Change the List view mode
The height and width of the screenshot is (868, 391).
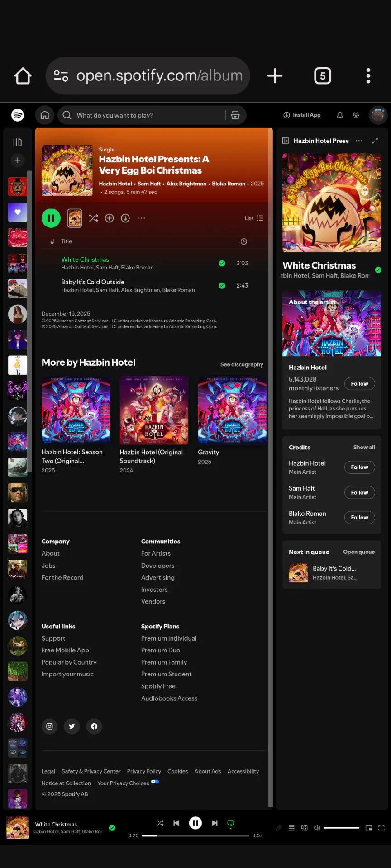pos(254,218)
